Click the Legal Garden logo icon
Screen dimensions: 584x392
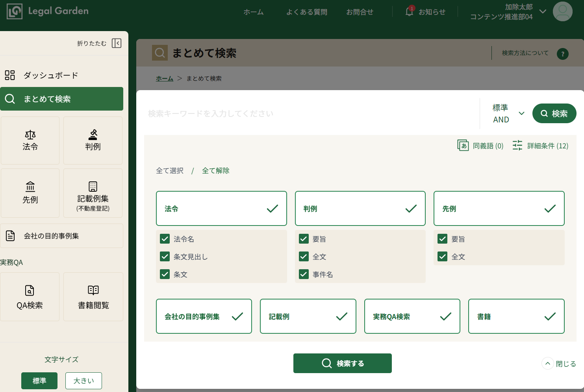(15, 12)
